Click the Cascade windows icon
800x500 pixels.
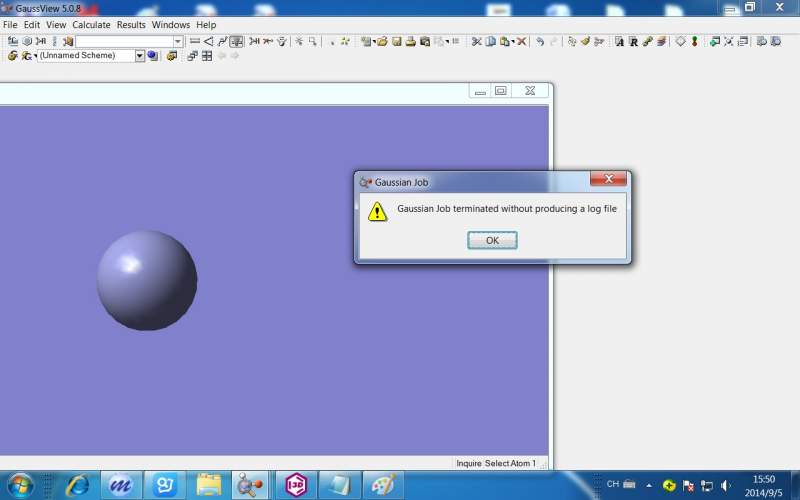tap(192, 56)
